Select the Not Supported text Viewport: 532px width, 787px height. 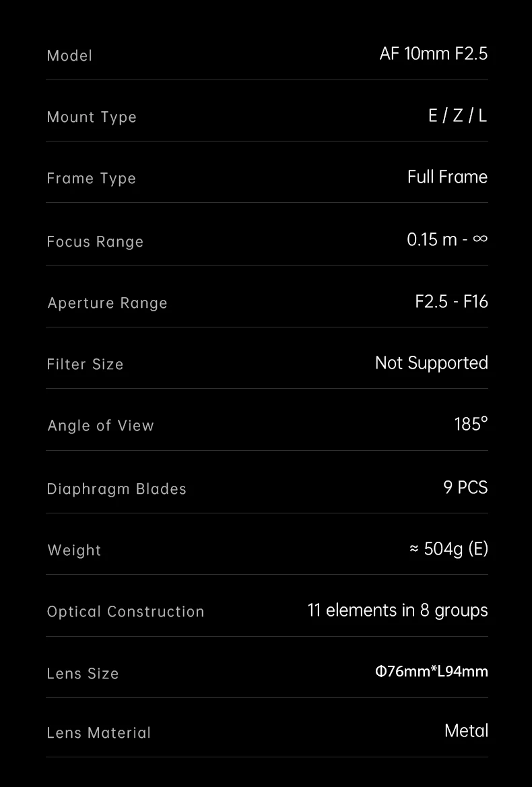click(431, 363)
